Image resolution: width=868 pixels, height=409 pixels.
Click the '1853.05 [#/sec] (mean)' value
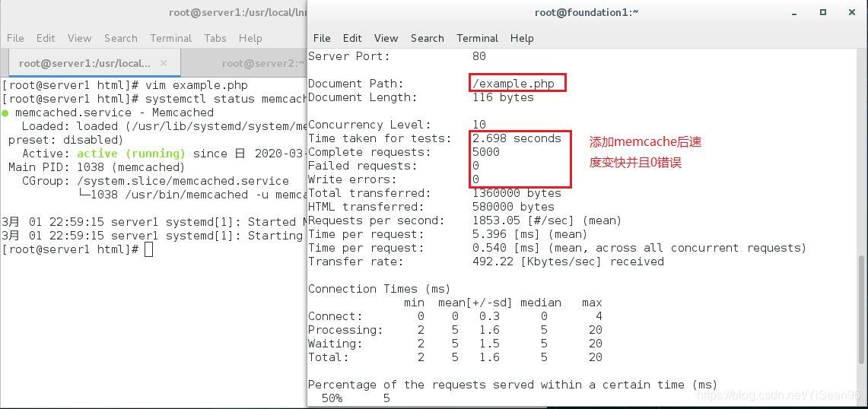(547, 220)
